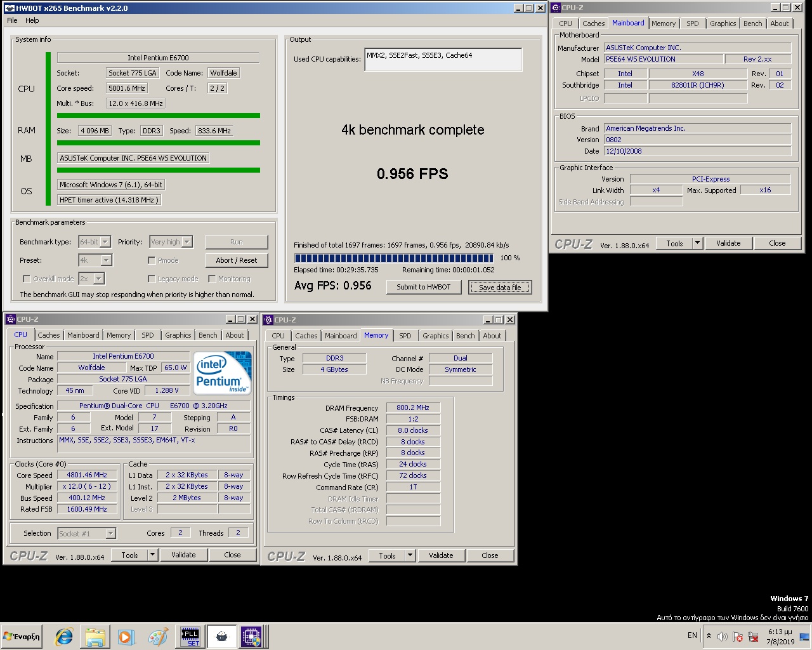The image size is (812, 650).
Task: Click the CAS# Latency 8.0 clocks value
Action: [x=413, y=430]
